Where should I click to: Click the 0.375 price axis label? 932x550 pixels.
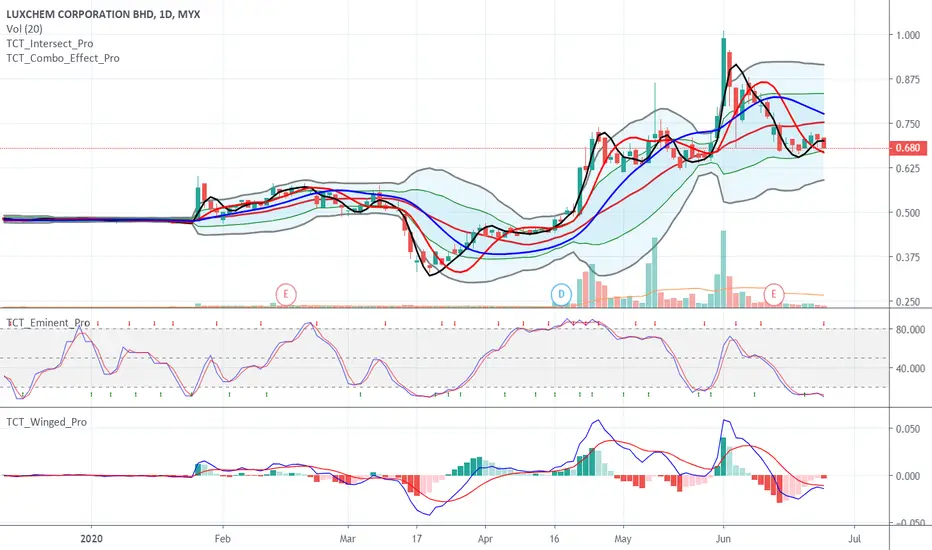[908, 257]
